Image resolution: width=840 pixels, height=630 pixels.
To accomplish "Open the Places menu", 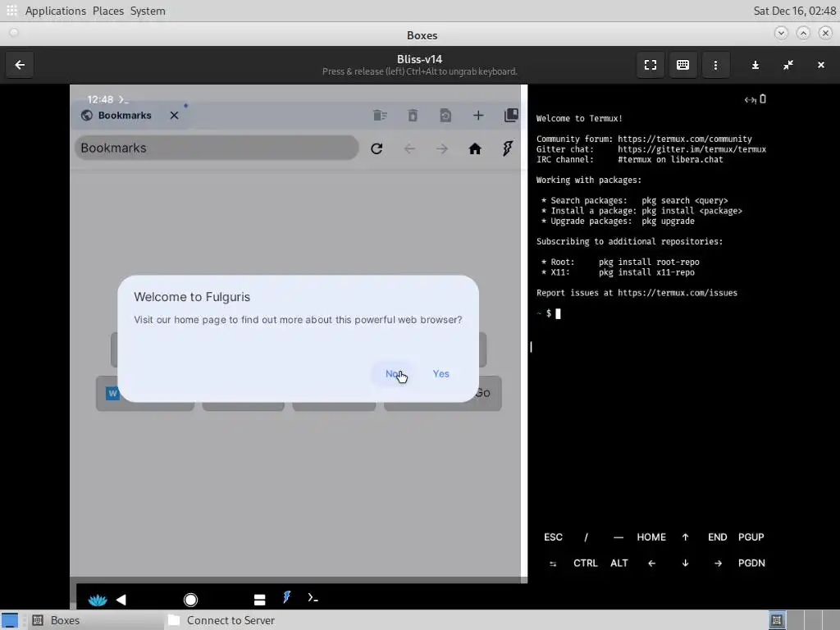I will (x=107, y=11).
